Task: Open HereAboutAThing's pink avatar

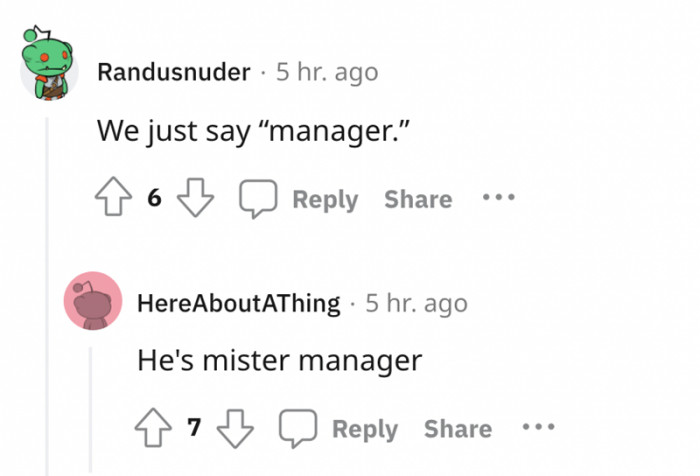Action: point(92,300)
